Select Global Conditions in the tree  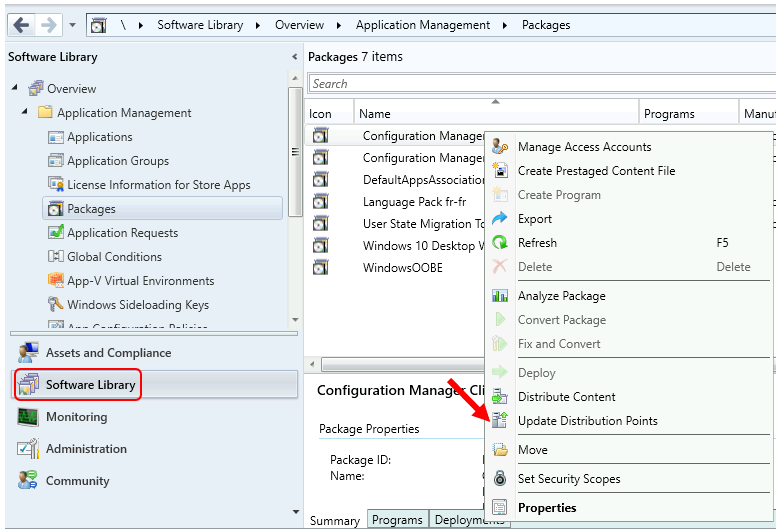point(114,257)
